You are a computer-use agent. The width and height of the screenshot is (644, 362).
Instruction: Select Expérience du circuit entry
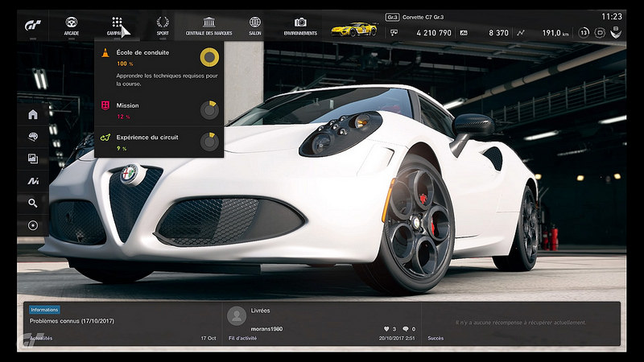point(159,142)
